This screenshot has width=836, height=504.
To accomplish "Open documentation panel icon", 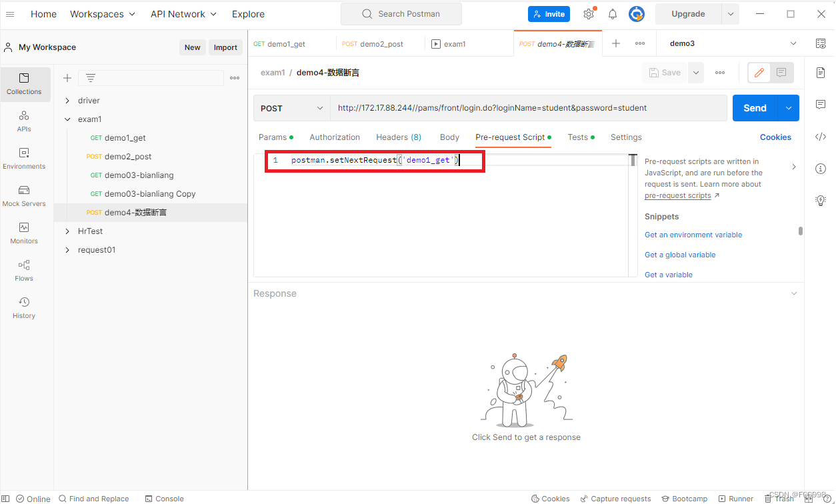I will point(821,73).
